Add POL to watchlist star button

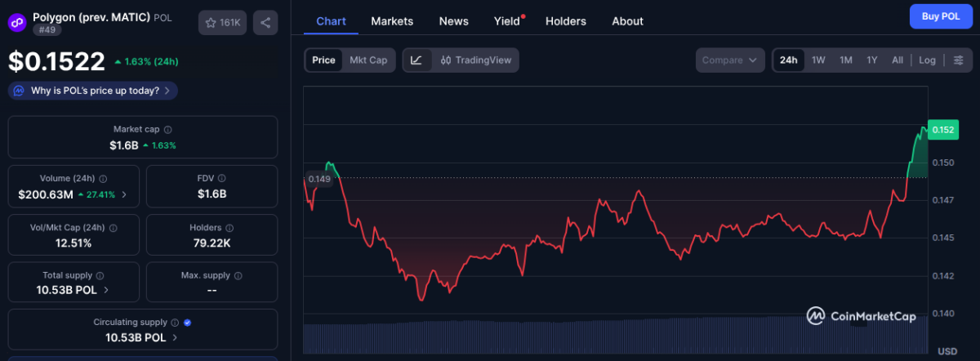tap(222, 22)
